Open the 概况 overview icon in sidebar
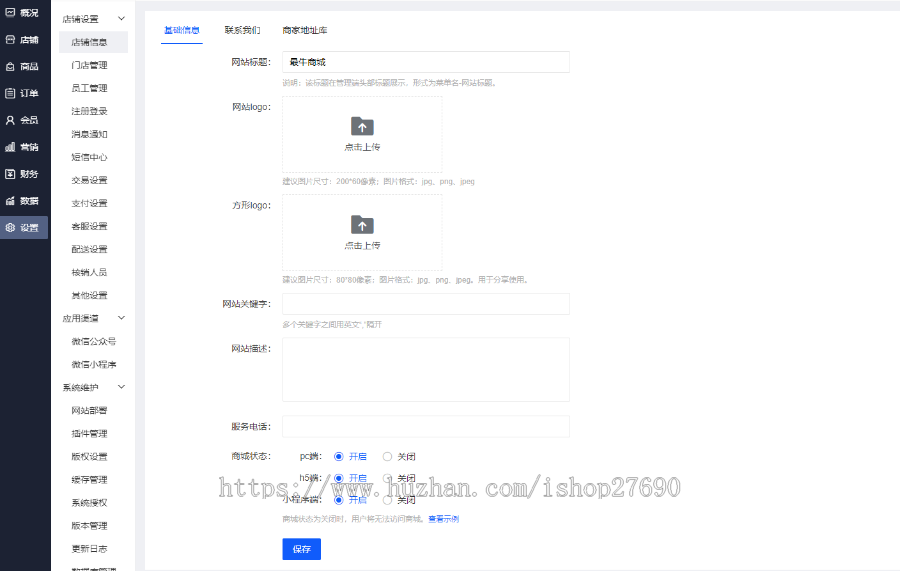 10,12
